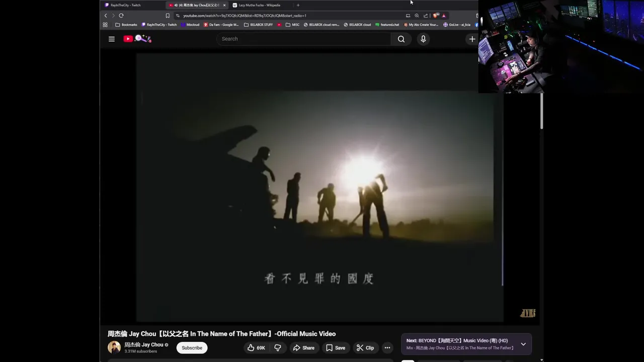Open GoLive - ai_licia bookmark

tap(457, 25)
